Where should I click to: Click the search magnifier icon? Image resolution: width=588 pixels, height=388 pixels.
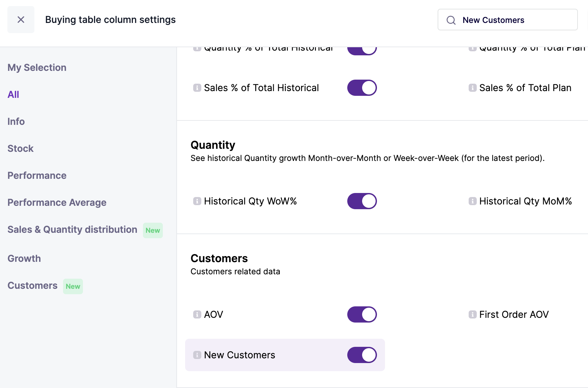click(x=451, y=20)
